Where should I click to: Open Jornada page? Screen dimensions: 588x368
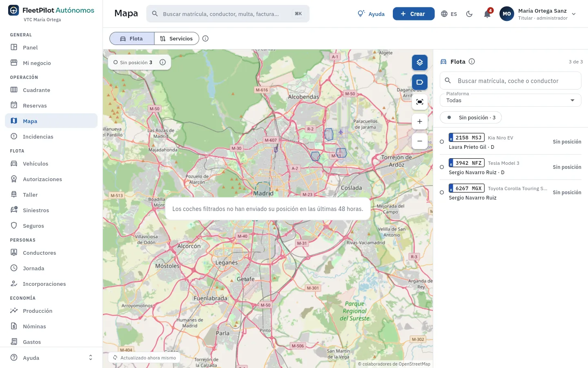[x=51, y=268]
